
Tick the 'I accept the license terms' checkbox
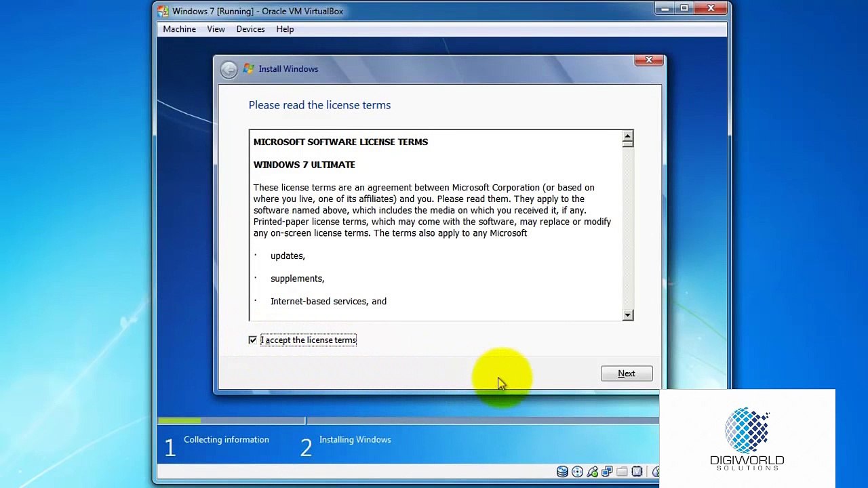pos(252,340)
